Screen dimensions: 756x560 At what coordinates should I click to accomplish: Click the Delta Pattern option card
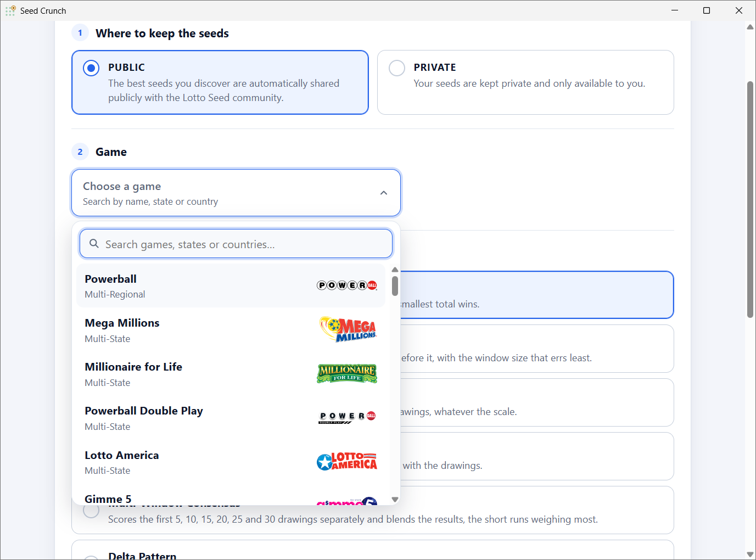373,550
